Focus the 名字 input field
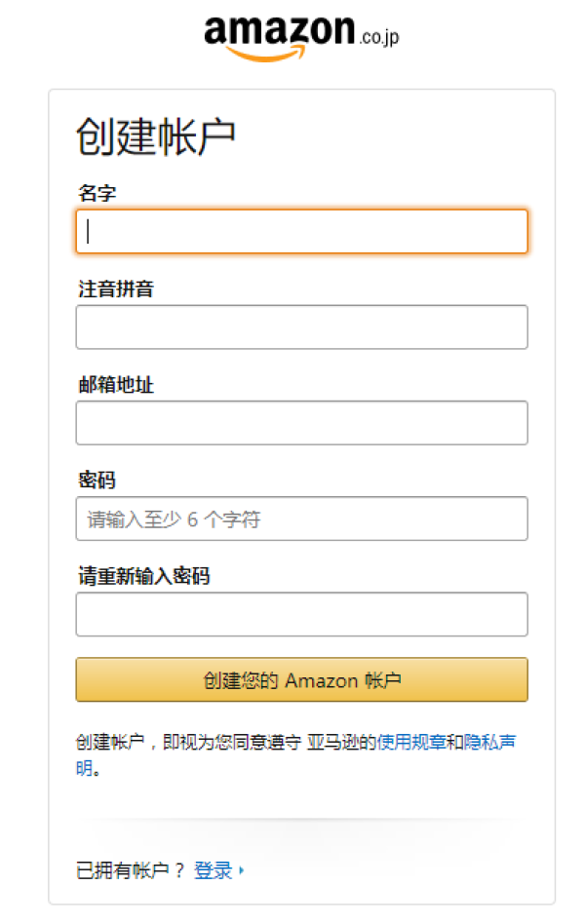 click(x=301, y=231)
